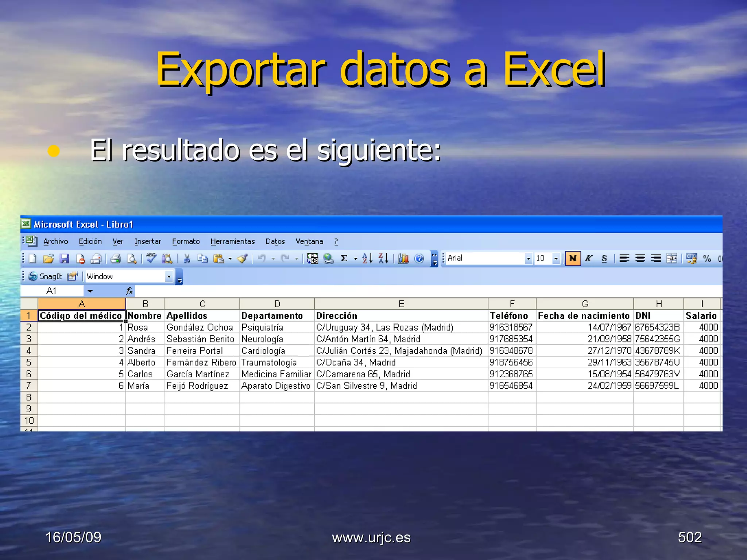Open a file with the Open folder icon

tap(48, 258)
